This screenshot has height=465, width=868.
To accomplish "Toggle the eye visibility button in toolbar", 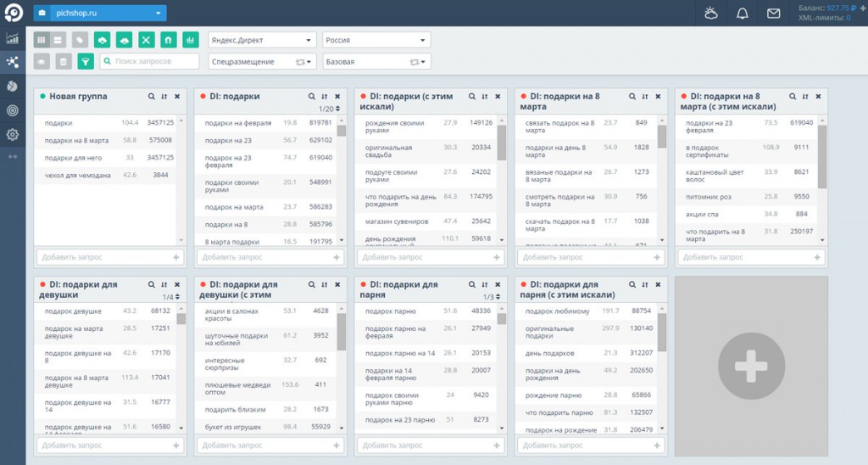I will pos(42,62).
